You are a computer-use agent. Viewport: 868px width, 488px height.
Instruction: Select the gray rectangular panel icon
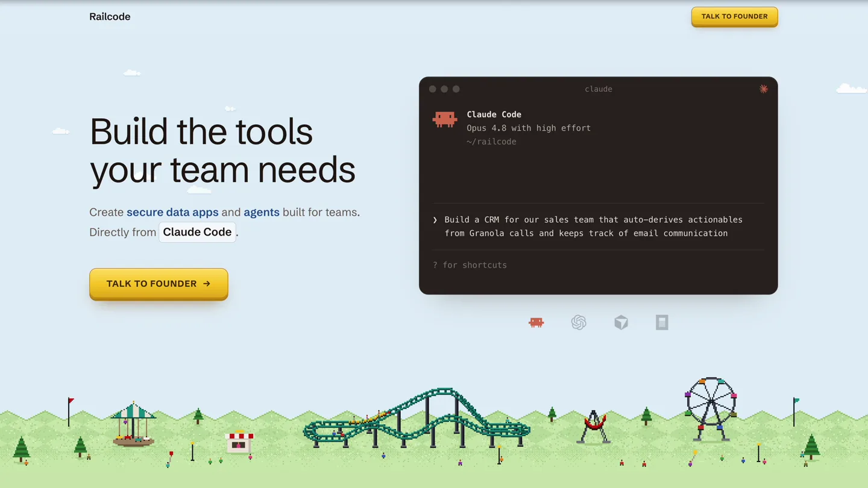coord(662,322)
